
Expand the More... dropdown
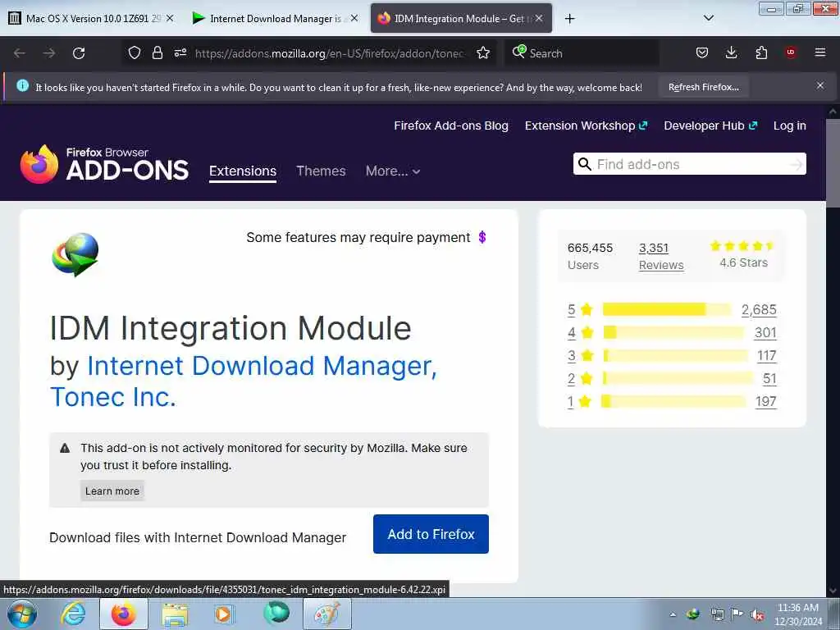(x=393, y=171)
